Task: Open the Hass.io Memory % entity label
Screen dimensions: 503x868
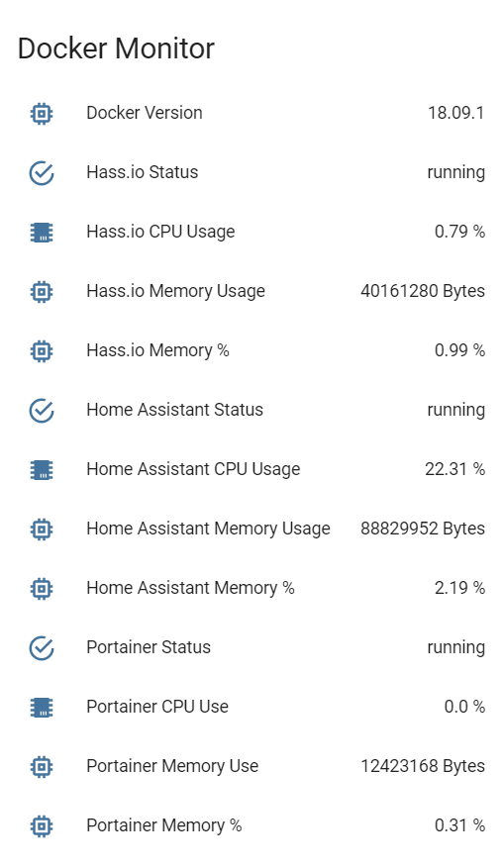Action: click(x=157, y=350)
